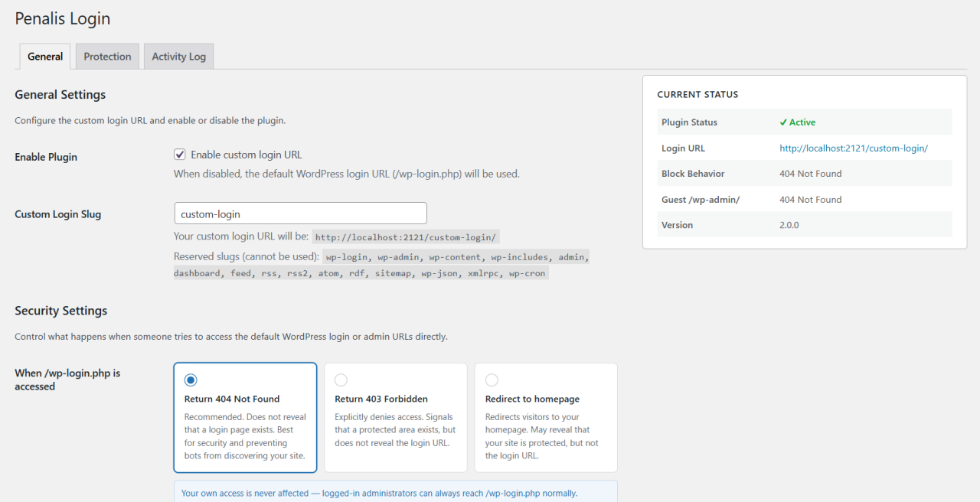This screenshot has height=502, width=980.
Task: Click the Return 403 Forbidden card description
Action: point(395,430)
